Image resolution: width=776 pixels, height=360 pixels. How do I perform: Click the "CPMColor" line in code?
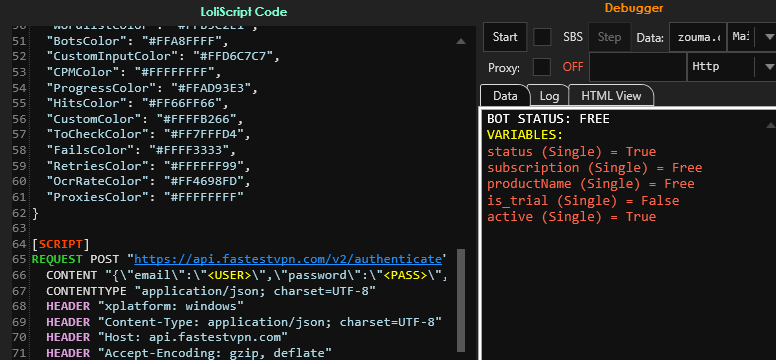(134, 72)
